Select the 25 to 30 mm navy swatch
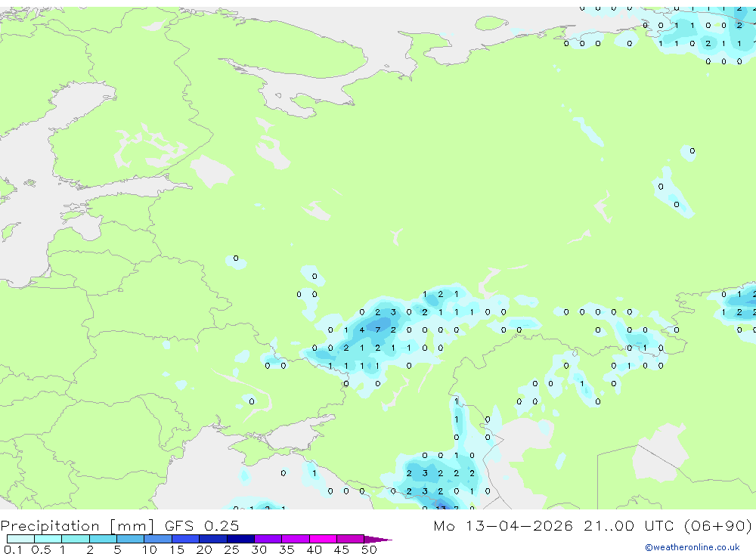756x554 pixels. (240, 539)
